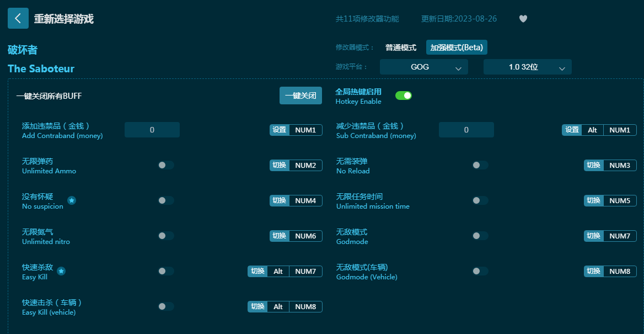
Task: Switch on Unlimited mission time
Action: [x=480, y=200]
